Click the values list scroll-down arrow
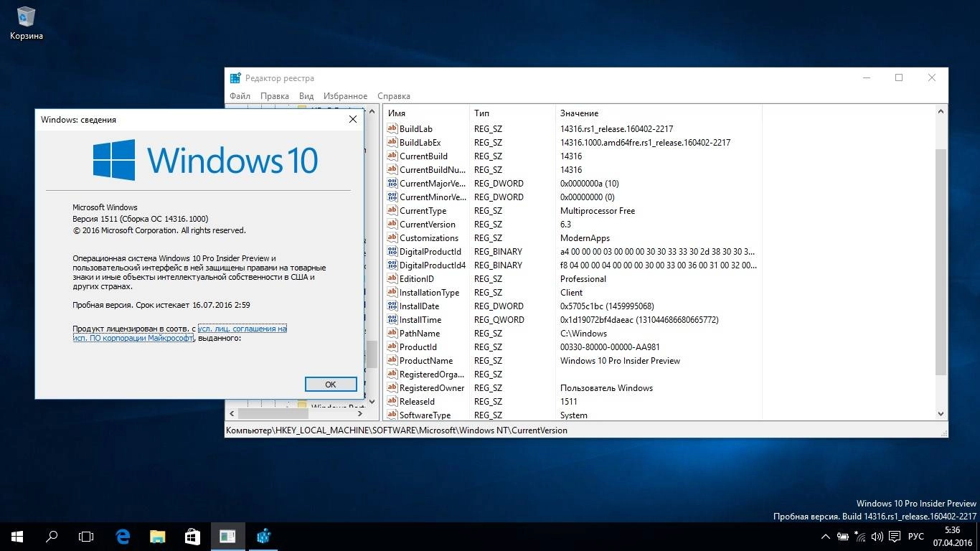 pyautogui.click(x=941, y=414)
